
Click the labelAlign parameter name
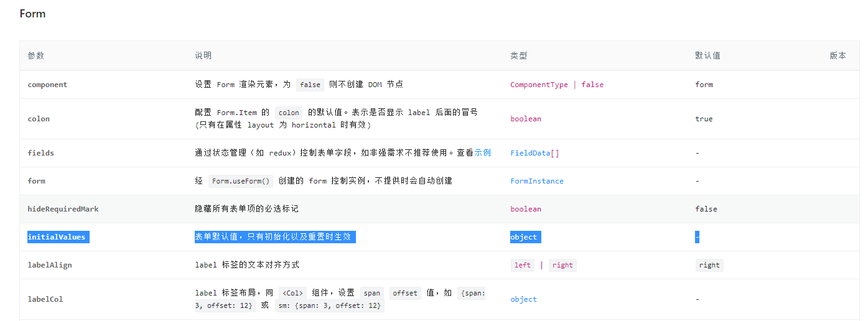tap(50, 265)
